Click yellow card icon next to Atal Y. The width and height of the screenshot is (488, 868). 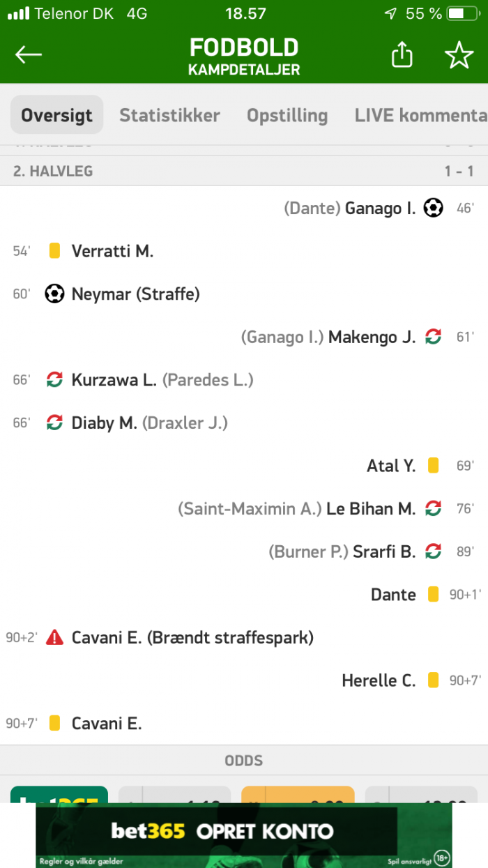coord(434,465)
